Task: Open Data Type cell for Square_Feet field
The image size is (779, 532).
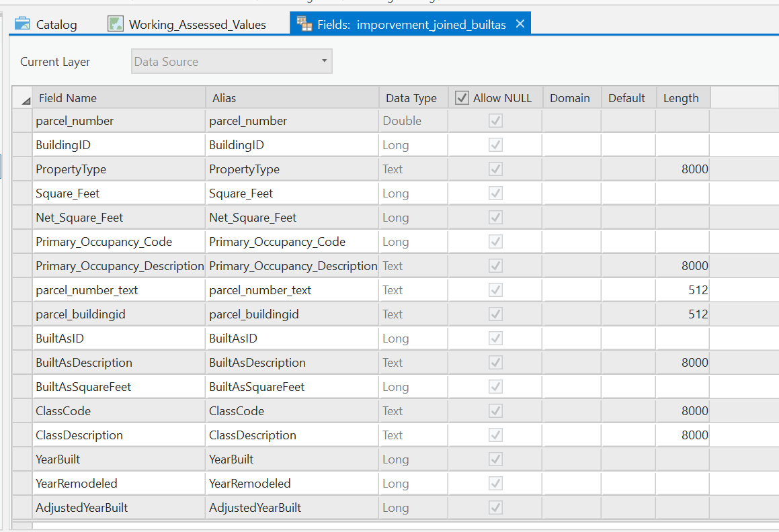Action: 413,193
